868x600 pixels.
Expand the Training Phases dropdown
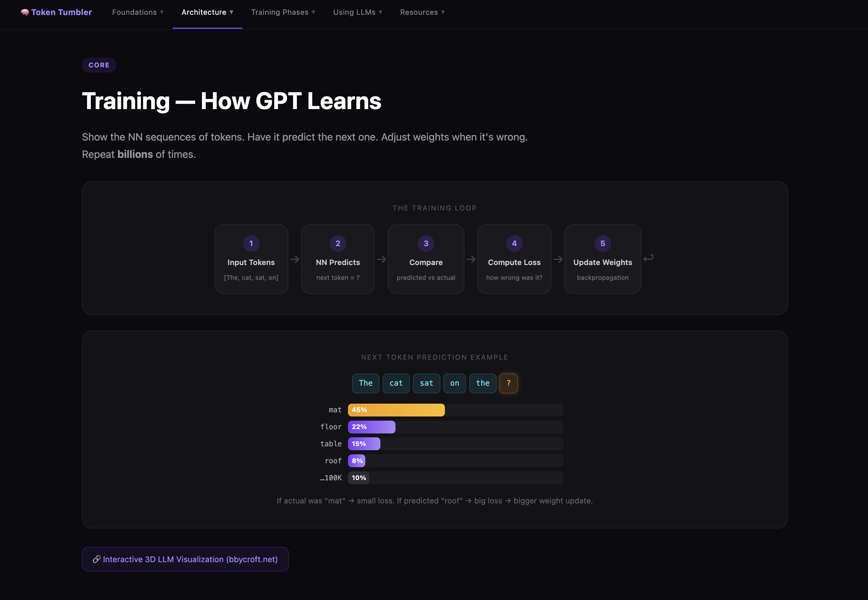[x=283, y=12]
